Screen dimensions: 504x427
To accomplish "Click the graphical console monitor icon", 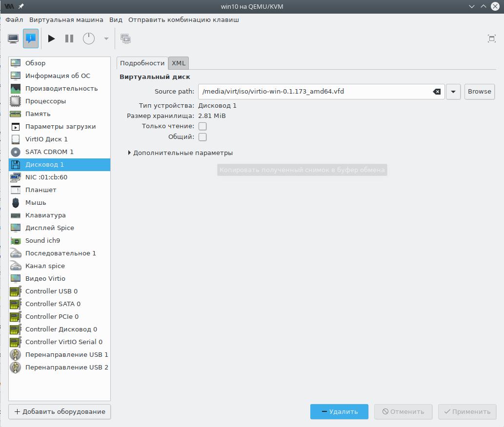I will click(13, 39).
